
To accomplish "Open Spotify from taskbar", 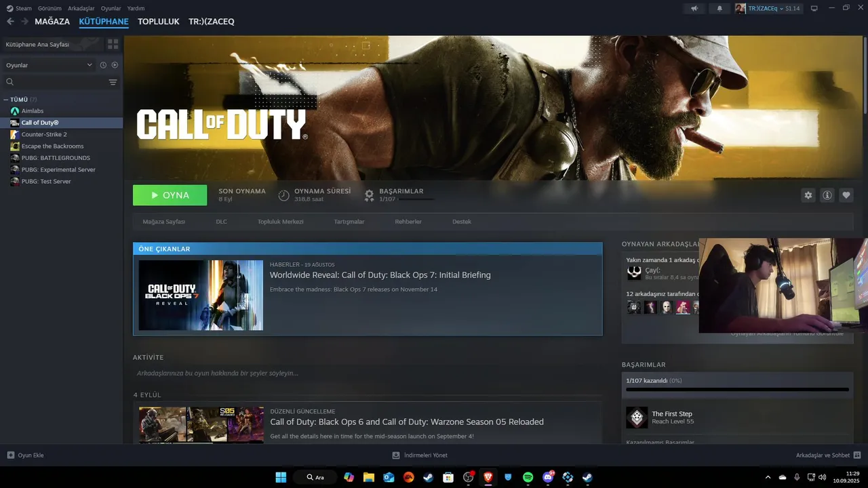I will click(528, 477).
